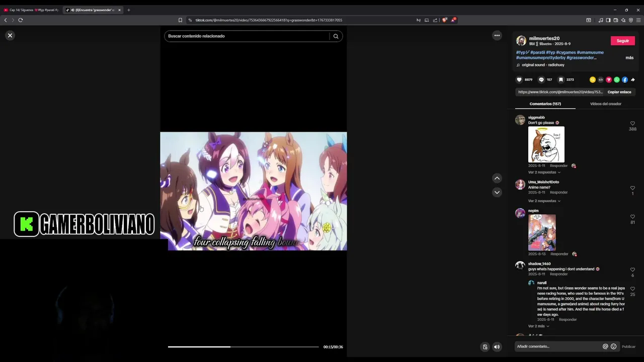Close the TikTok video viewer

10,36
